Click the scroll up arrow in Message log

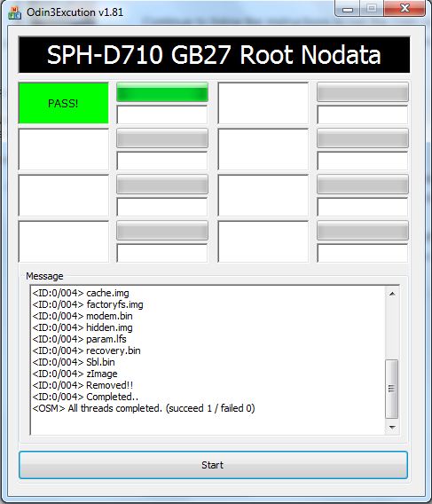[x=392, y=294]
